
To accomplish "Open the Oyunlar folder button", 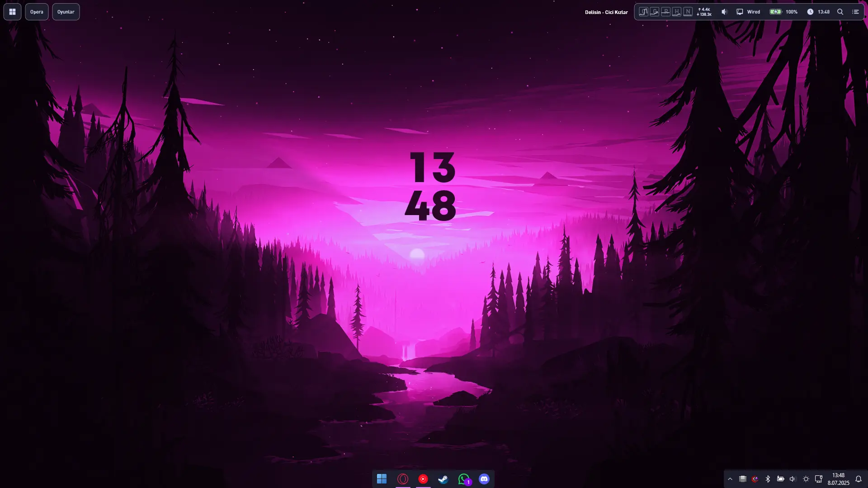I will [66, 12].
